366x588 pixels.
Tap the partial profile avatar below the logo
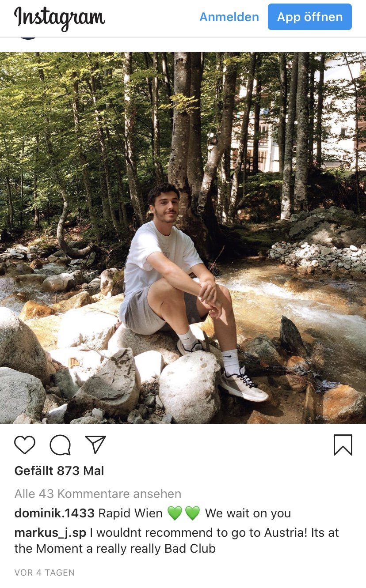[28, 38]
